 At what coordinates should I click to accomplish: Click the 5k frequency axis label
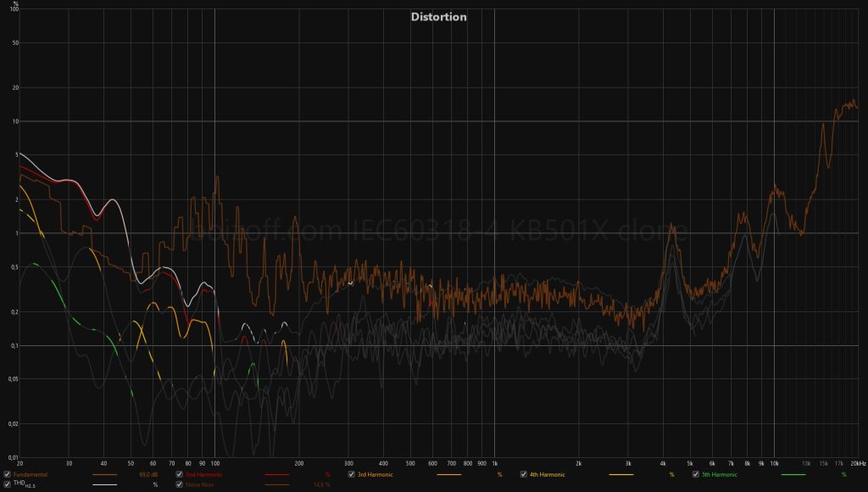pos(690,463)
